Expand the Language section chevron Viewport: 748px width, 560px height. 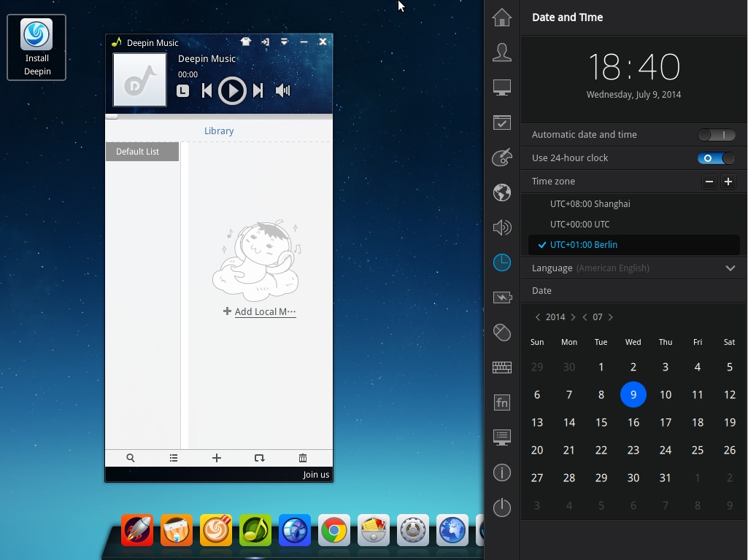(x=730, y=268)
